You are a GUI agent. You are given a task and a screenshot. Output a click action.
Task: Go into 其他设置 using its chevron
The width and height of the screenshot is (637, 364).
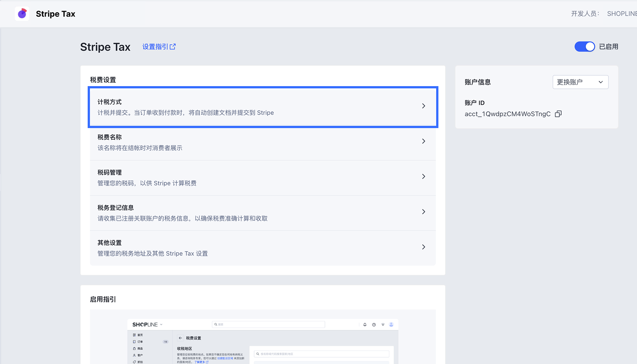(423, 247)
